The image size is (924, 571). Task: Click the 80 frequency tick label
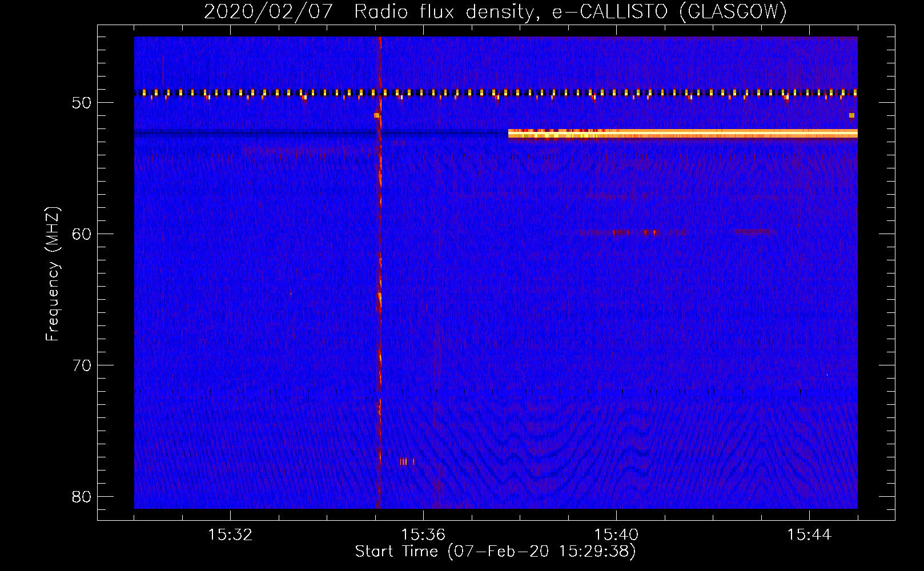[82, 497]
